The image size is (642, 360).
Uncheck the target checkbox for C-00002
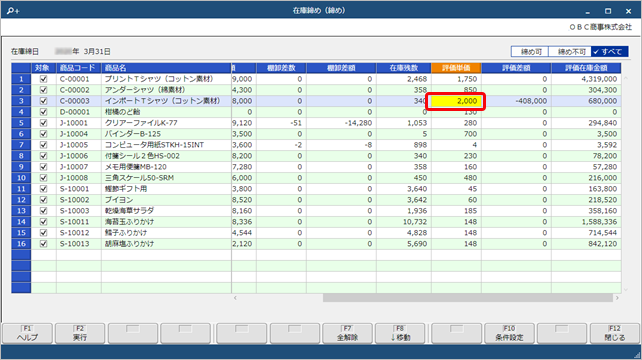coord(43,90)
